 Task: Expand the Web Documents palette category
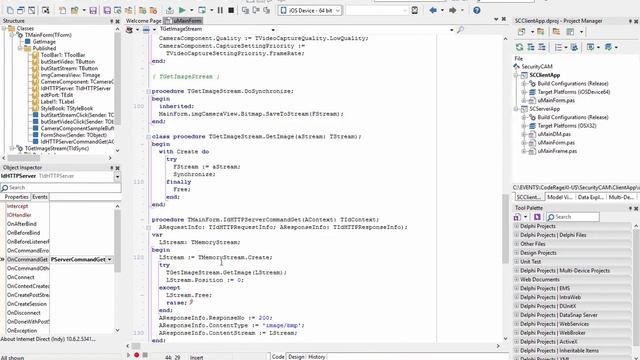pyautogui.click(x=516, y=280)
